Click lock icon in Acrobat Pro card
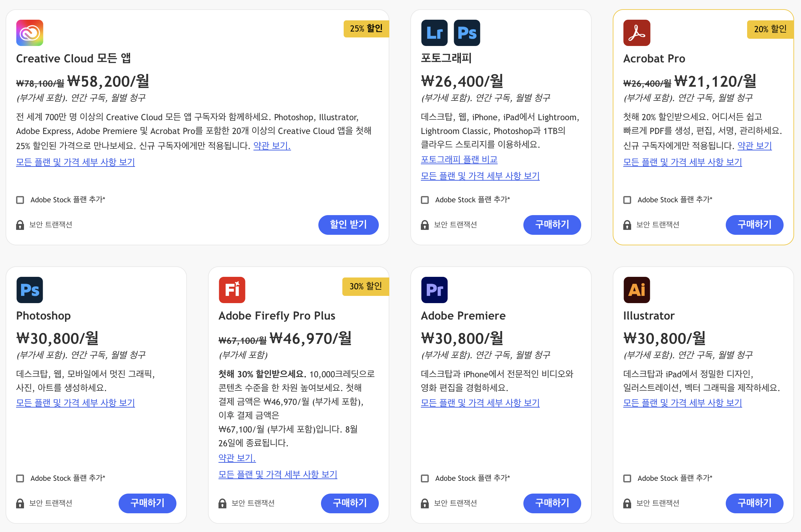This screenshot has height=532, width=801. coord(627,225)
